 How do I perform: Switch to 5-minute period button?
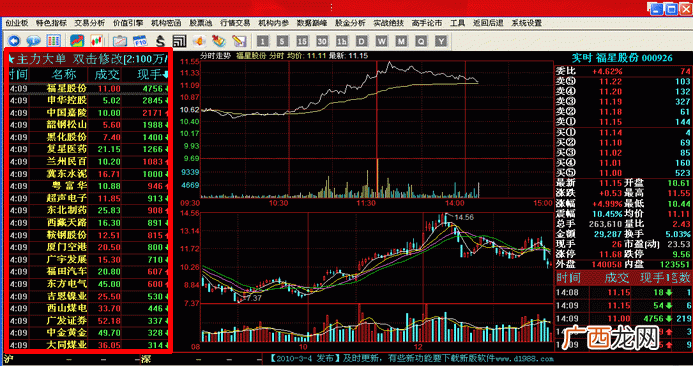tap(282, 42)
